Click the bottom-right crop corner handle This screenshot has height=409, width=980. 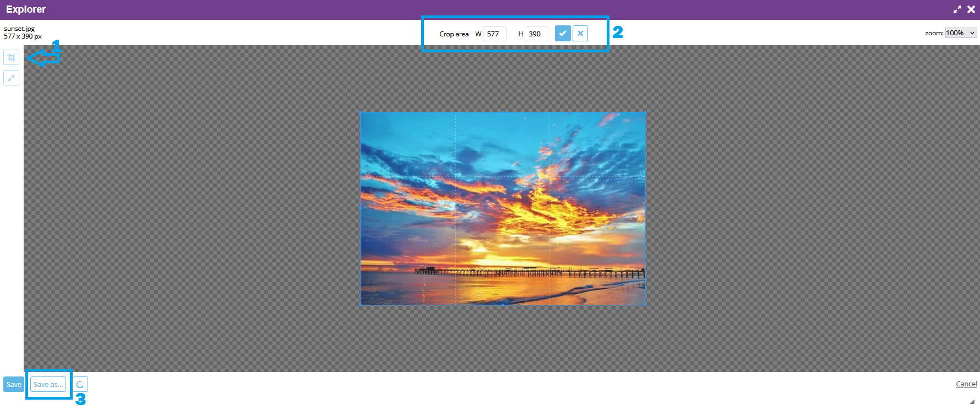(645, 304)
